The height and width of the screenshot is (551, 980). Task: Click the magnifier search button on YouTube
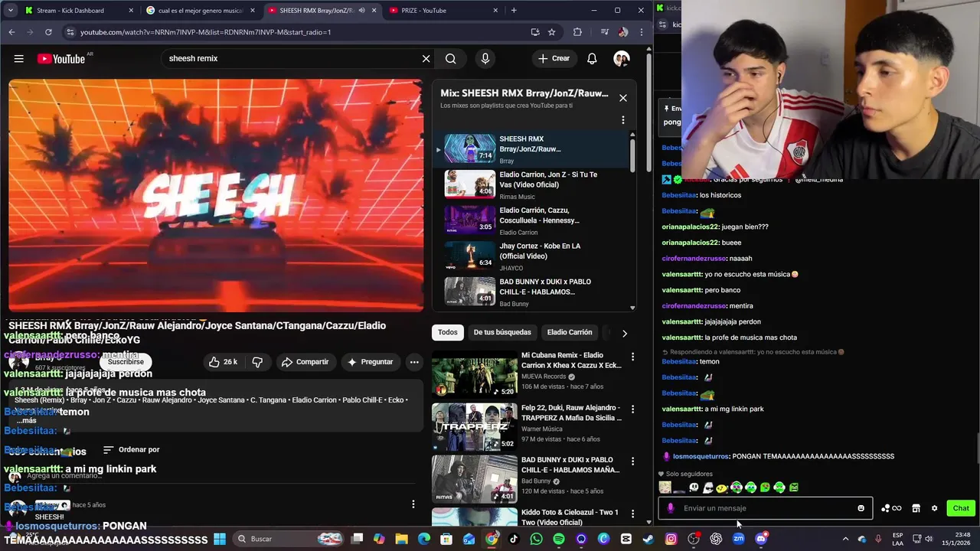(x=451, y=58)
